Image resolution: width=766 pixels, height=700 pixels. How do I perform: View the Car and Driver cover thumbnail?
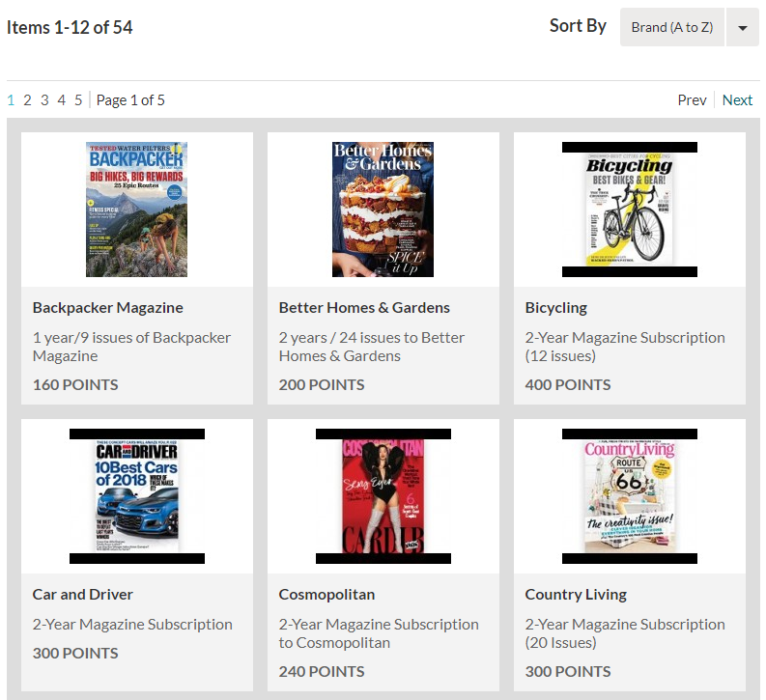(x=137, y=496)
